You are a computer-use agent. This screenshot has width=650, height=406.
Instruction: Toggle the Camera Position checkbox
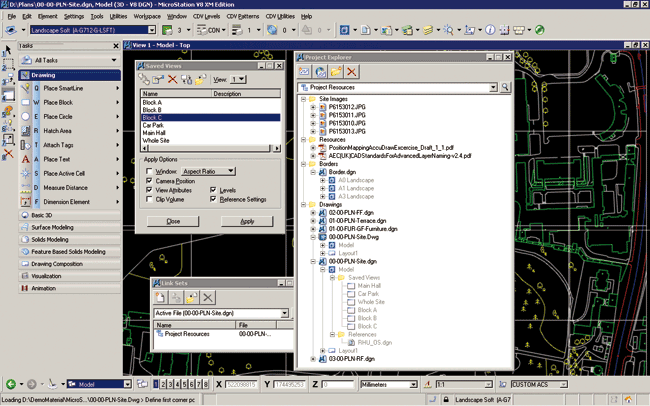point(148,181)
